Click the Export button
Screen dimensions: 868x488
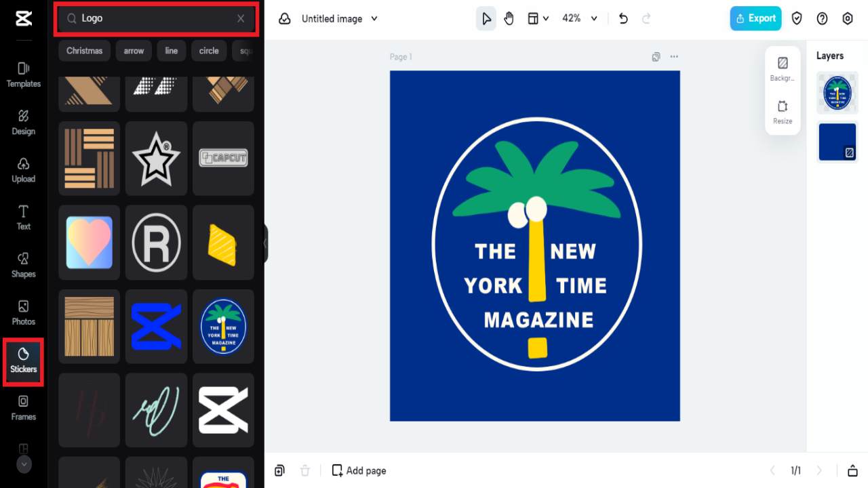click(x=755, y=19)
